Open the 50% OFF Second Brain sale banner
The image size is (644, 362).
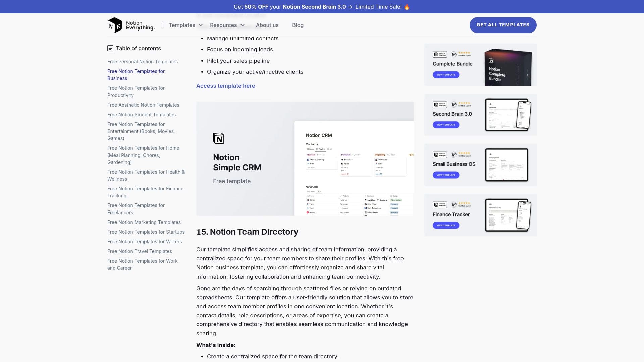coord(322,7)
